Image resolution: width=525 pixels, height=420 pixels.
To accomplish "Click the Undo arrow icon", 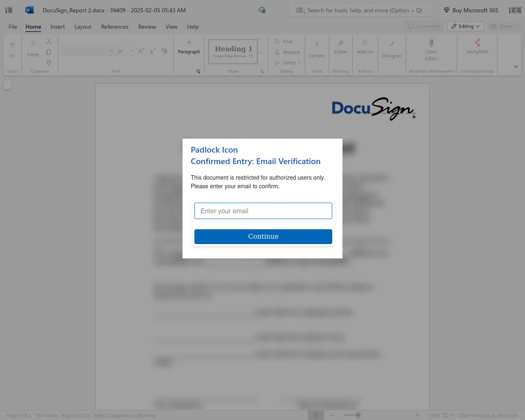I will click(12, 45).
